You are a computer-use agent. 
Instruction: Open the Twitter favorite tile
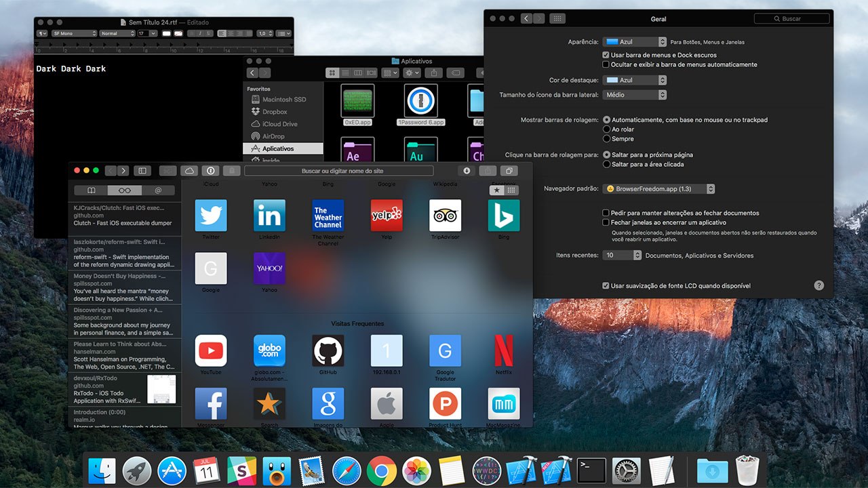tap(211, 216)
